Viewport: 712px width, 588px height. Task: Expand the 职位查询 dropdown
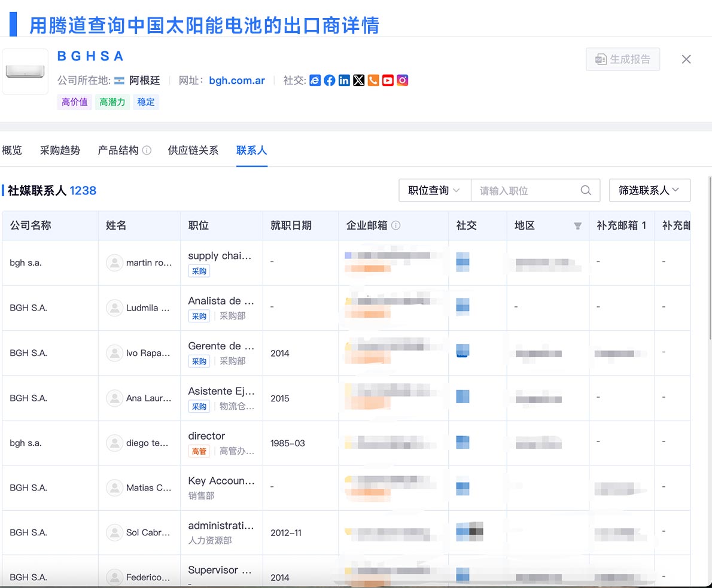434,190
